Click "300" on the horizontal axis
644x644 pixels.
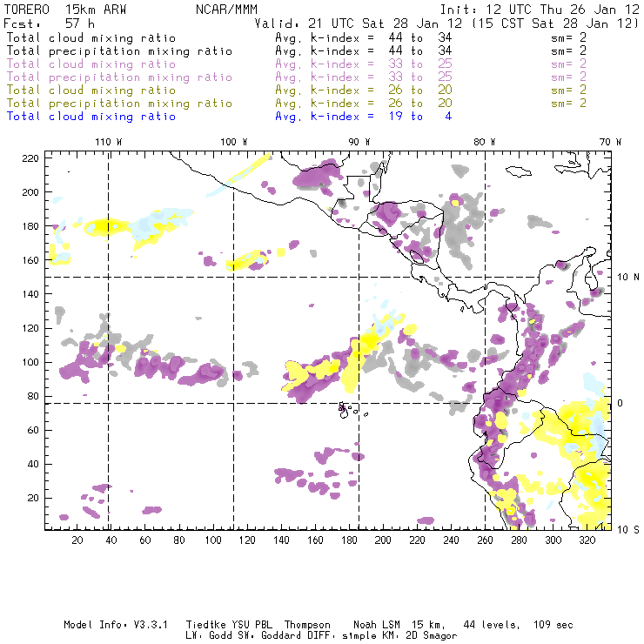[553, 540]
